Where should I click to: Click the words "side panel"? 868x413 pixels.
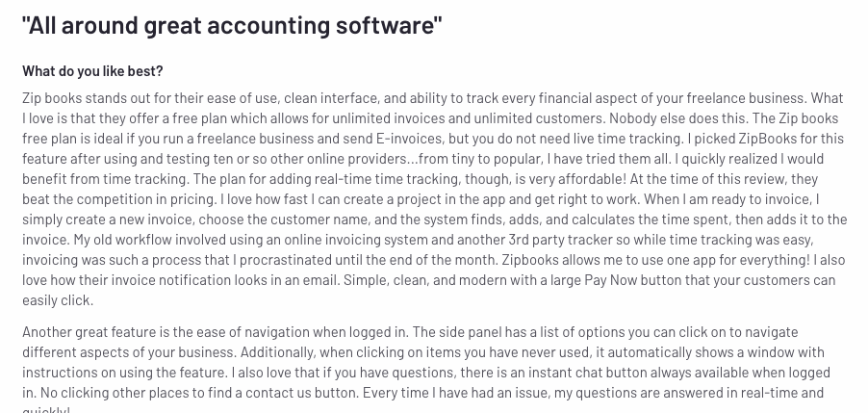point(469,332)
